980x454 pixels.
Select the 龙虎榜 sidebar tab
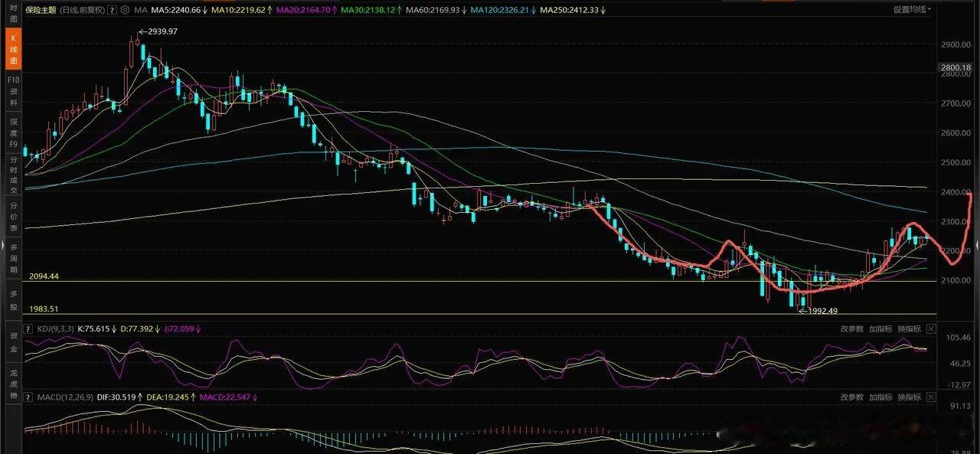13,385
